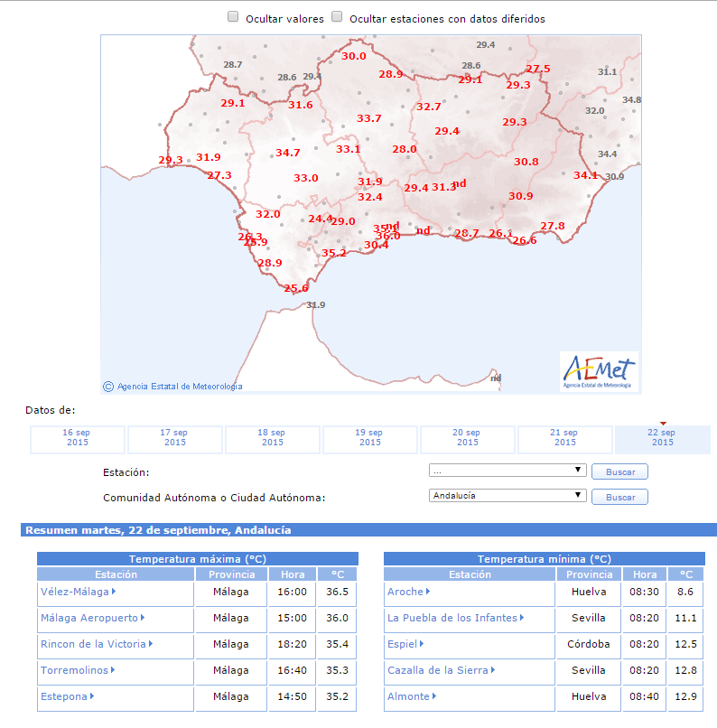Open the Comunidad Autónoma dropdown showing Andalucía

(507, 496)
